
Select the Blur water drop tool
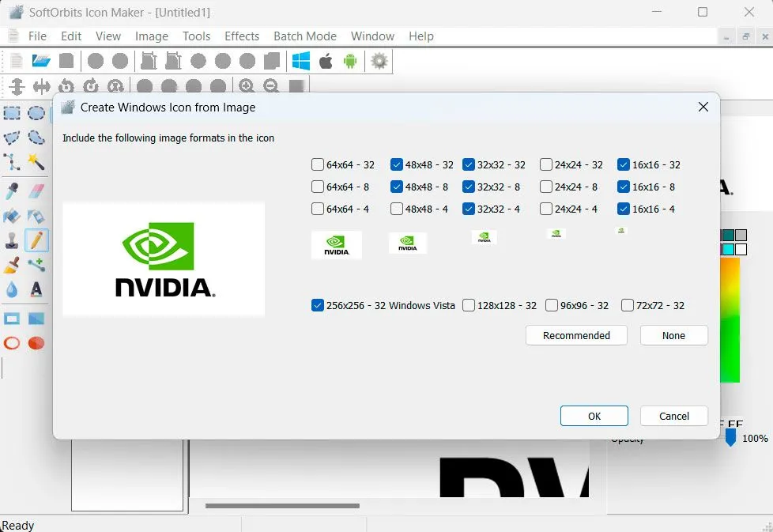coord(12,289)
